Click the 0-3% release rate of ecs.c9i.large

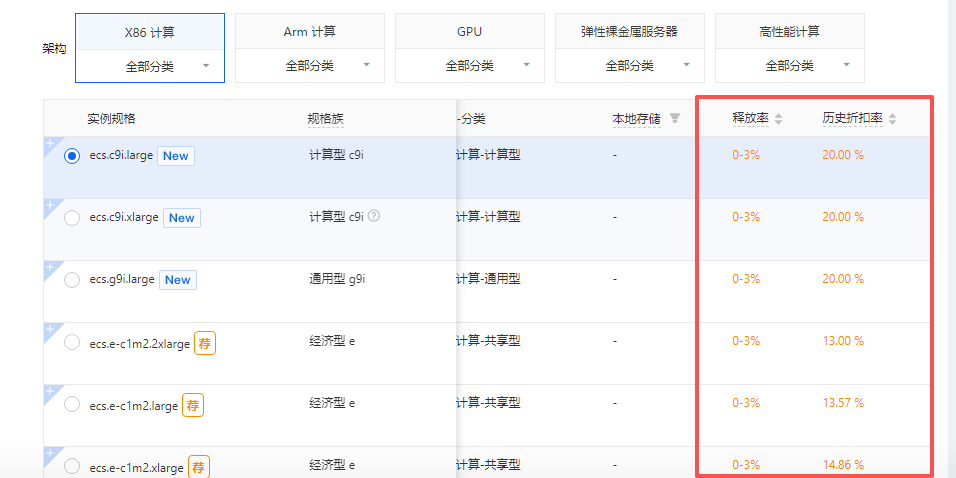pyautogui.click(x=746, y=155)
